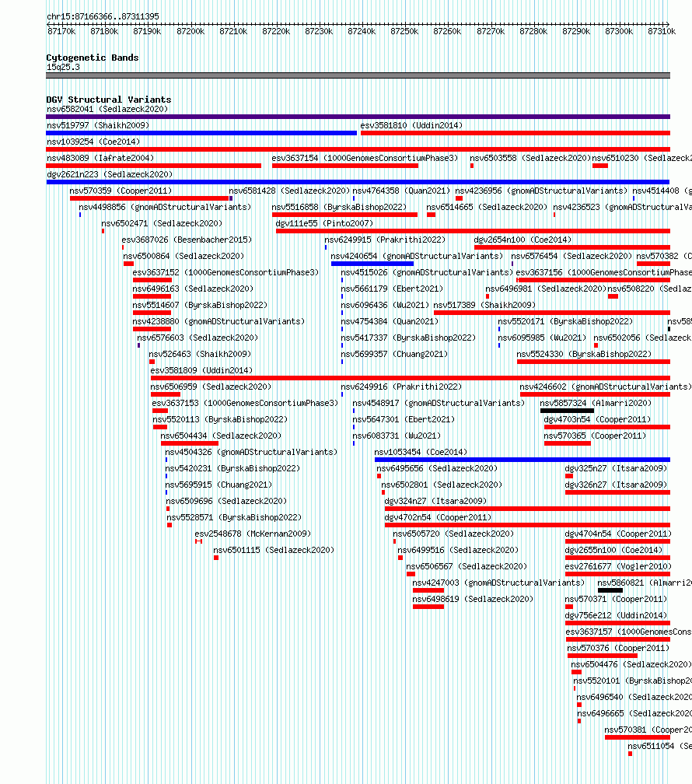The image size is (692, 784).
Task: Click the blue nsv4240654 variant bar
Action: point(372,264)
